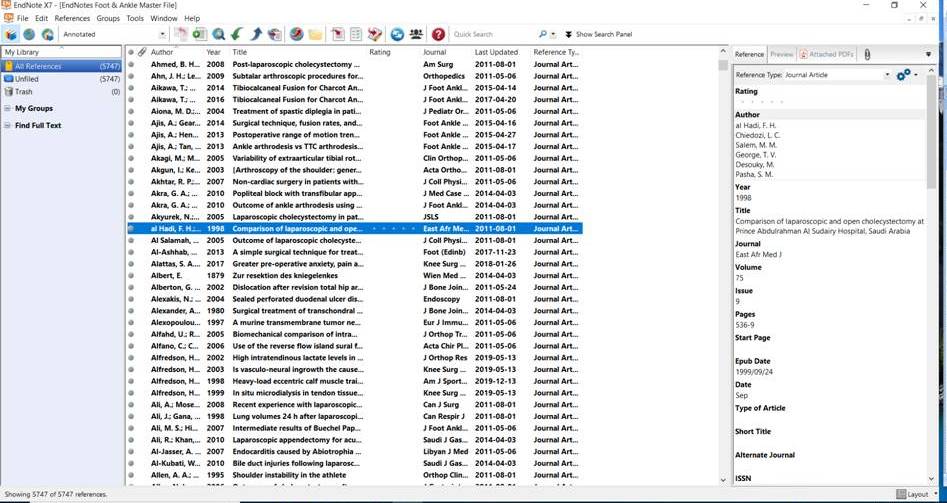
Task: Click into the Quick Search field
Action: click(x=494, y=34)
